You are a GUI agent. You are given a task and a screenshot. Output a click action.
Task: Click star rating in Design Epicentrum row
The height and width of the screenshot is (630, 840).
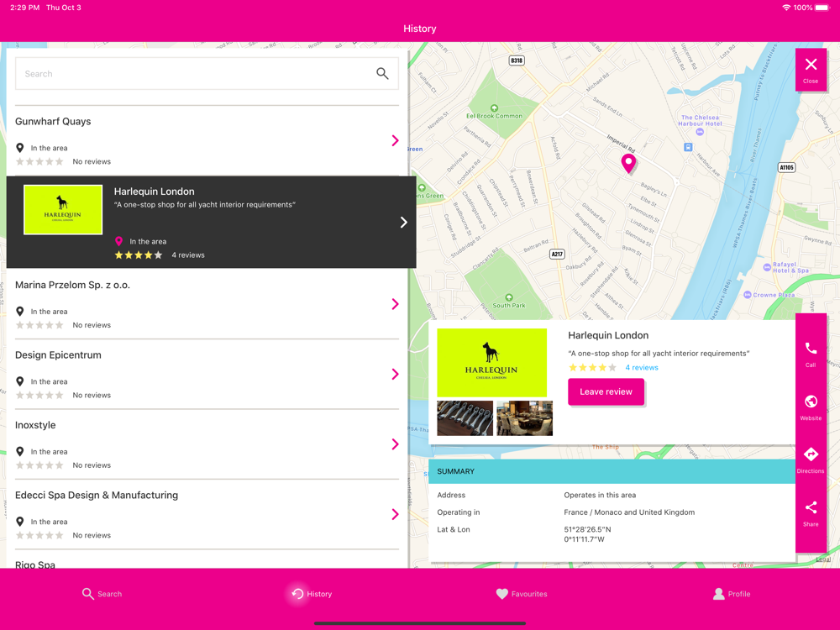(39, 395)
